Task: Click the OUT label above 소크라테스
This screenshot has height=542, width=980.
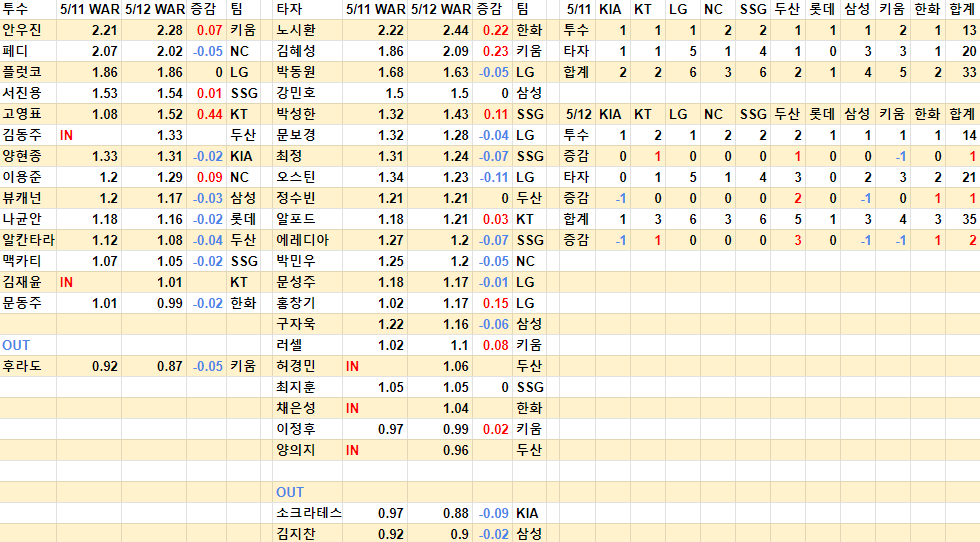Action: click(x=290, y=492)
